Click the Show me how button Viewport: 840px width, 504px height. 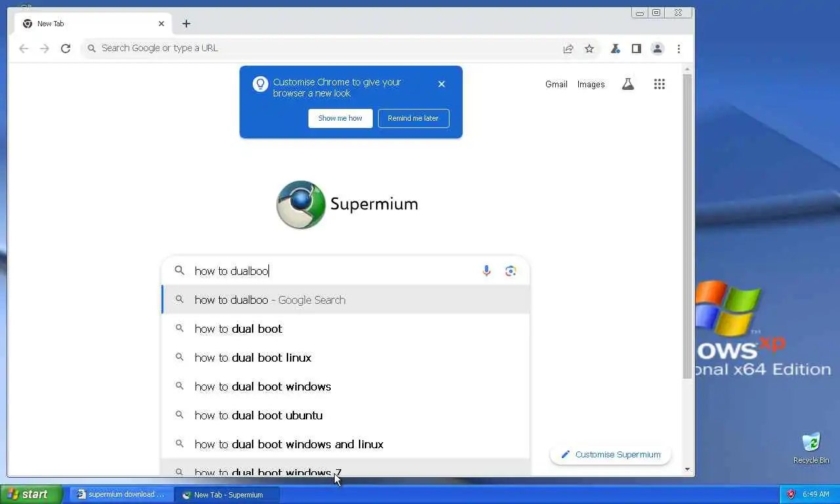(x=340, y=118)
